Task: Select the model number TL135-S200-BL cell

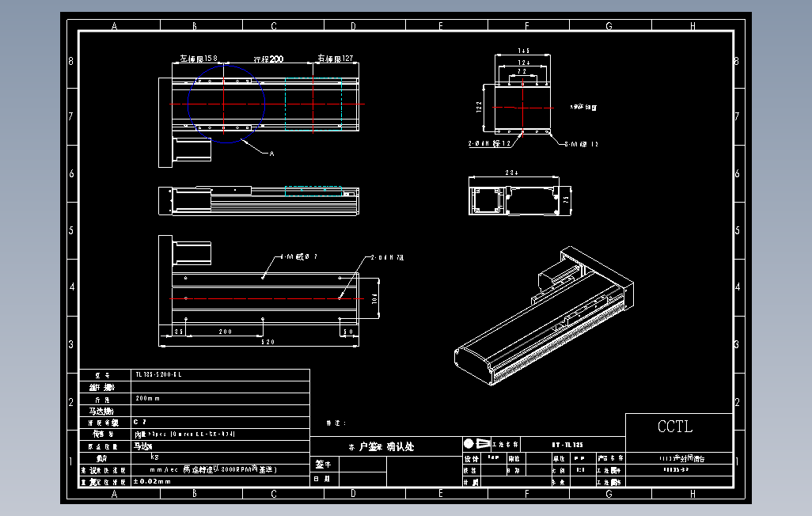Action: [220, 374]
